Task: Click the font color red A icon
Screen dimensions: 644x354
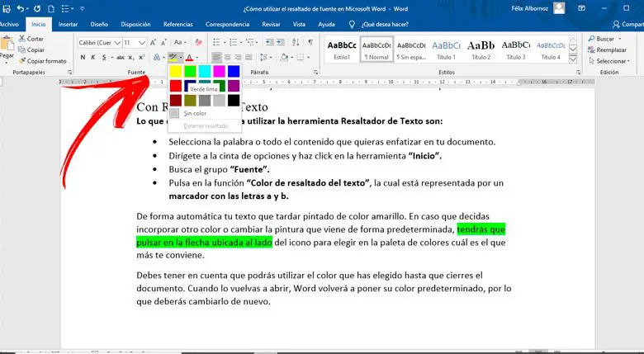Action: coord(189,57)
